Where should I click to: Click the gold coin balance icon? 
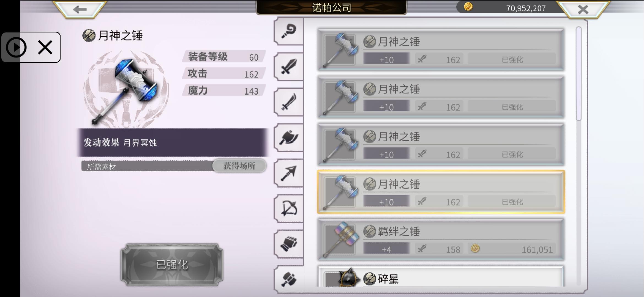(468, 7)
